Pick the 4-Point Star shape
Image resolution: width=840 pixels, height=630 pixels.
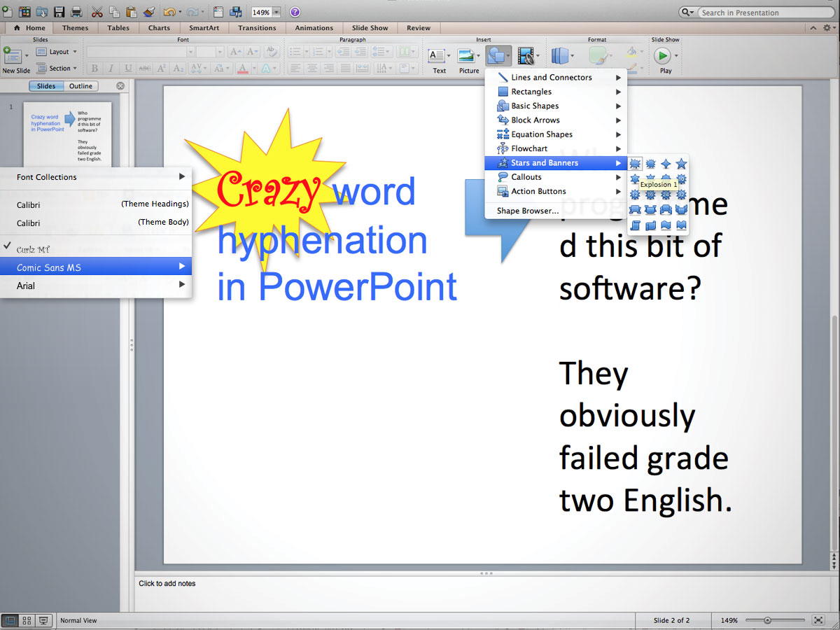click(666, 164)
